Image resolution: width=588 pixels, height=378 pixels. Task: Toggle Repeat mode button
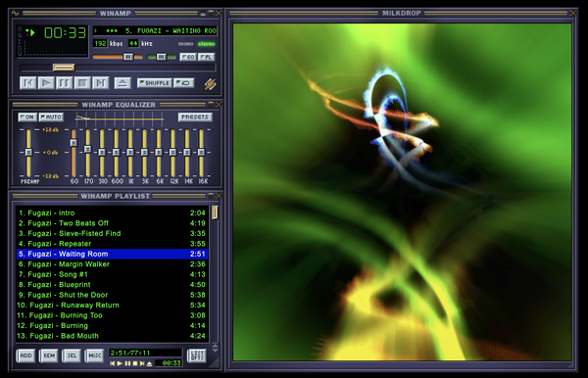(x=184, y=83)
